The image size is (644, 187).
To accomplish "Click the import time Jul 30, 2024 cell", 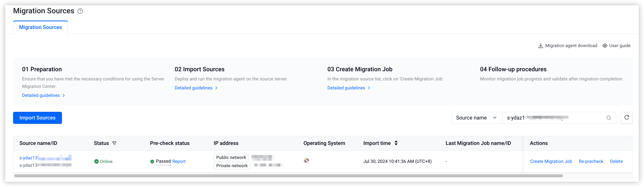I will click(x=398, y=162).
